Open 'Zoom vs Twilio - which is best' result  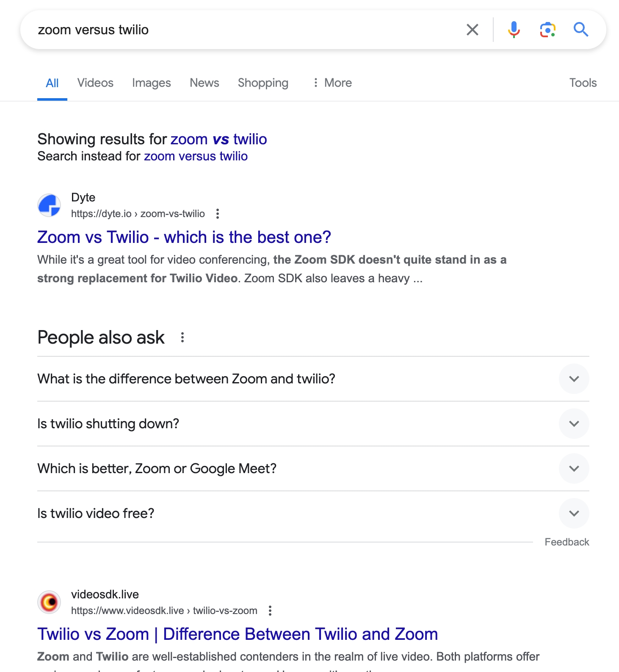click(x=184, y=237)
